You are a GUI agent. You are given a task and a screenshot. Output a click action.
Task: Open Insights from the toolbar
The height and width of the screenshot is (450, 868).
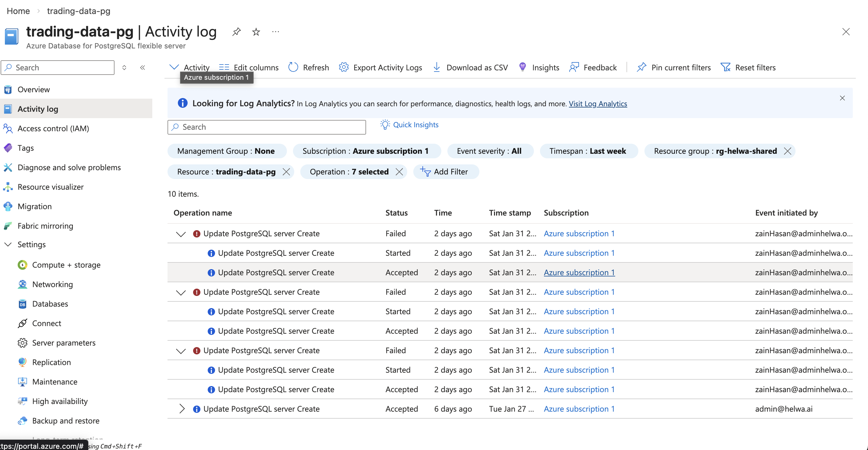pos(539,67)
